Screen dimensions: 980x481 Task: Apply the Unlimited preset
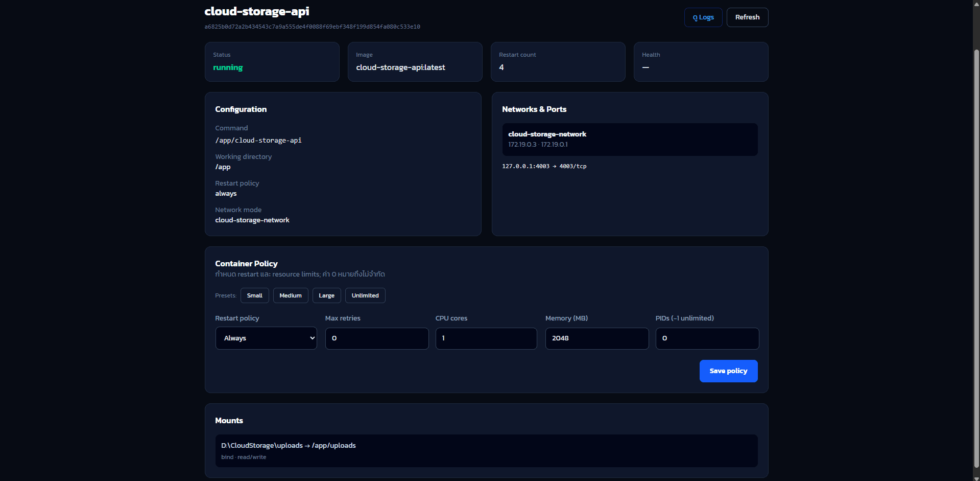click(365, 295)
